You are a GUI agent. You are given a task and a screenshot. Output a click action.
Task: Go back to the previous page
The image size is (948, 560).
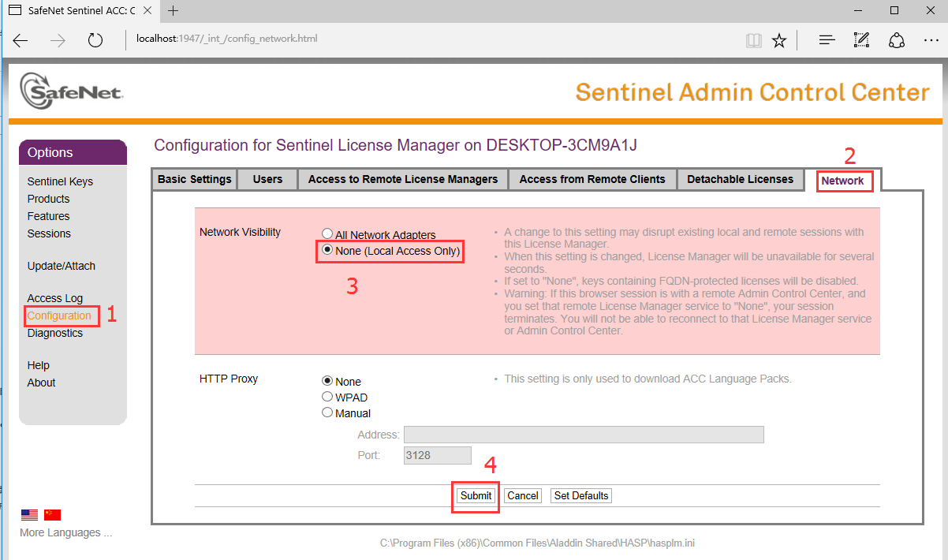(x=21, y=40)
